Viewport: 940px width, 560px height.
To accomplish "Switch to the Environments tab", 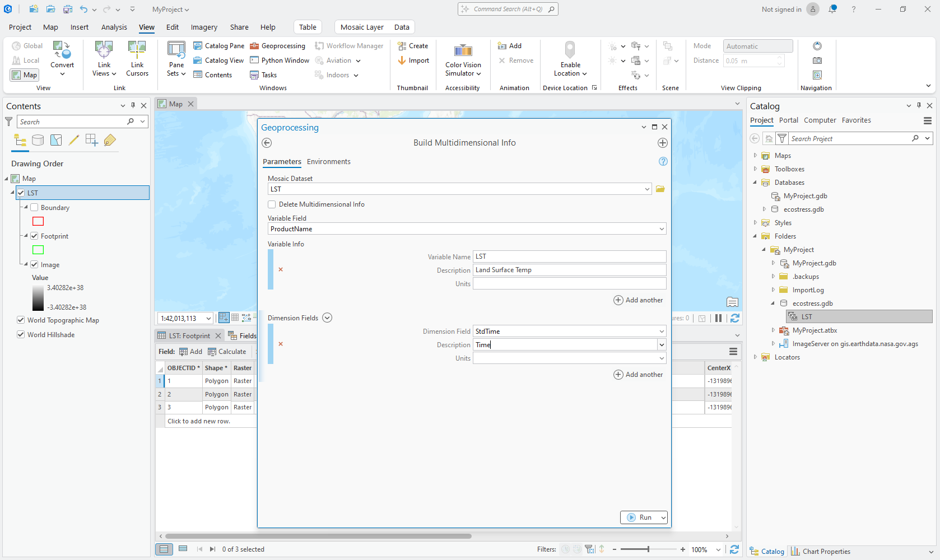I will point(328,162).
